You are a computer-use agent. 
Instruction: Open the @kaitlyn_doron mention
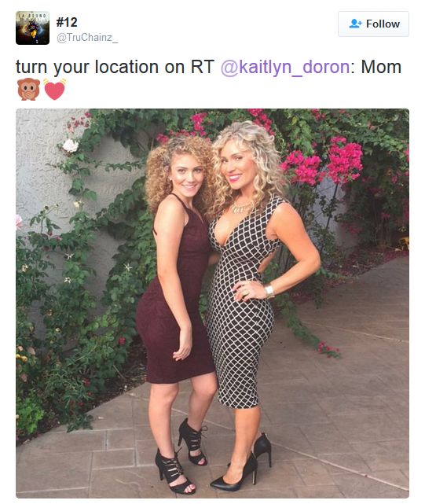pyautogui.click(x=285, y=67)
